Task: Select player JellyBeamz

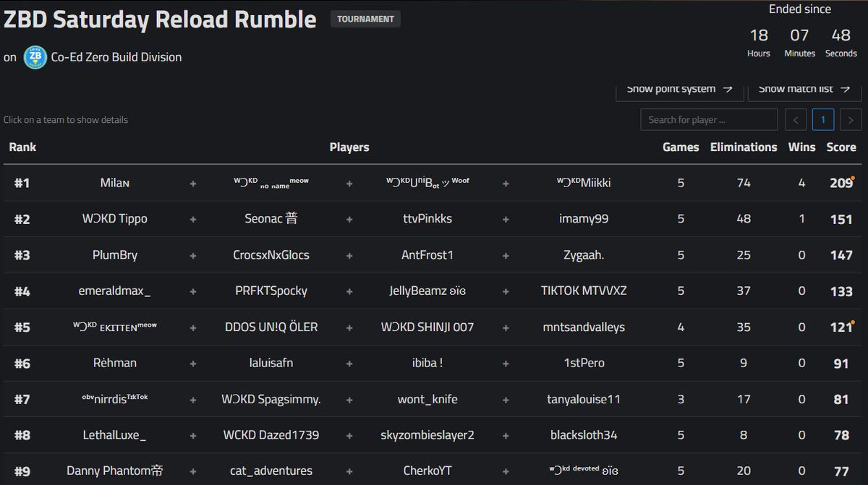Action: pyautogui.click(x=427, y=291)
